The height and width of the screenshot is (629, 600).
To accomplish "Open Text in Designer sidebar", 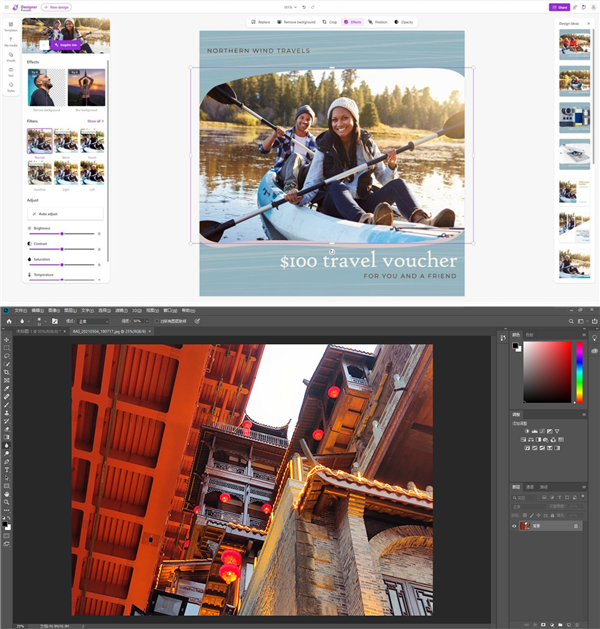I will click(10, 72).
